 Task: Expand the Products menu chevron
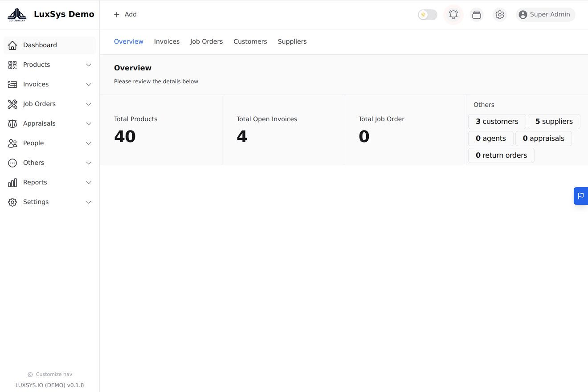pos(89,65)
